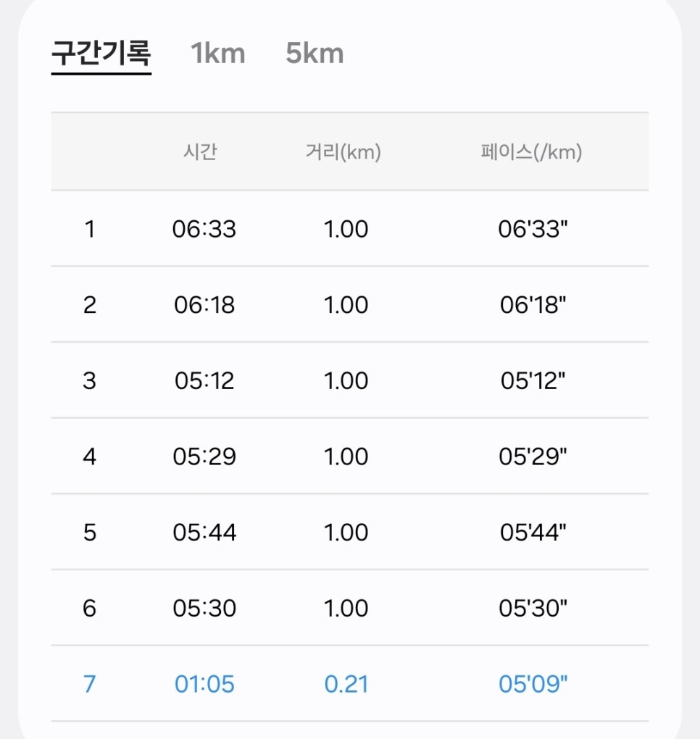Select lap 5 time 05:44
Screen dimensions: 700x739
(x=204, y=533)
